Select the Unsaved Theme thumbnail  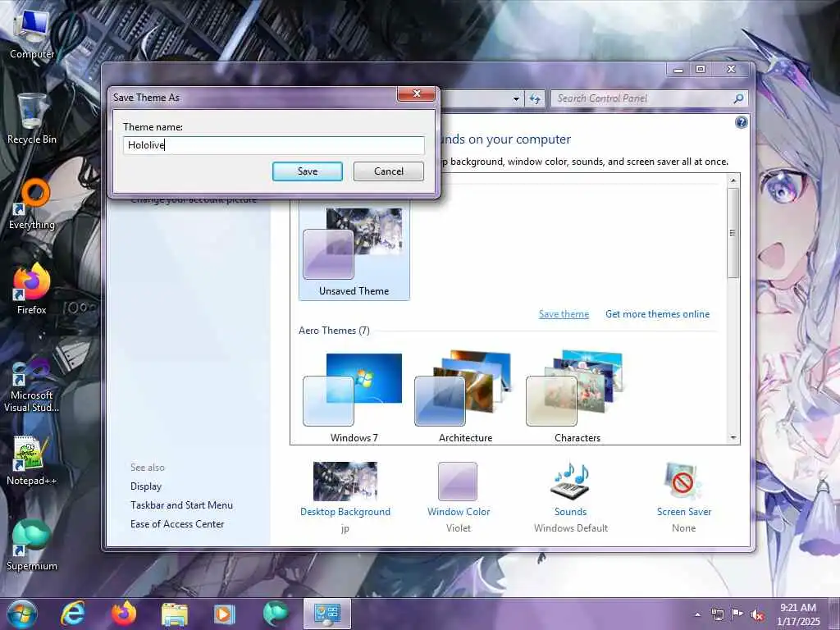point(354,251)
